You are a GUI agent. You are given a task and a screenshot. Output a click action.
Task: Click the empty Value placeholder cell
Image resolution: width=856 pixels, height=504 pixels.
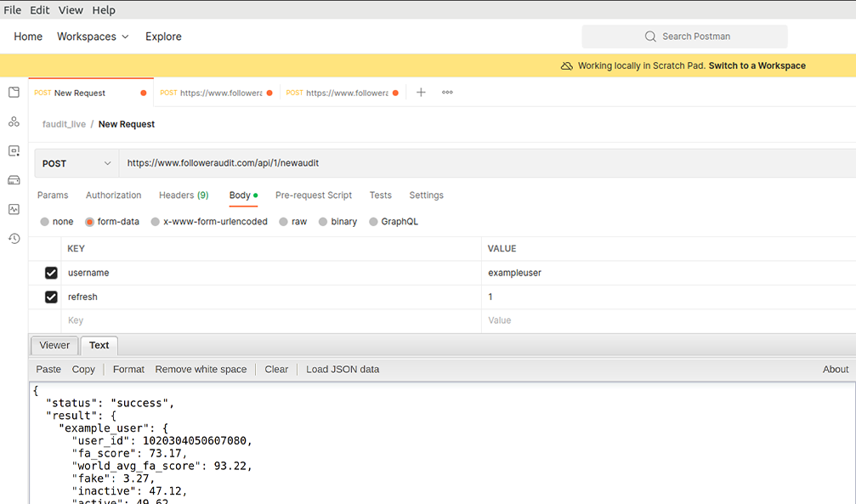tap(669, 321)
